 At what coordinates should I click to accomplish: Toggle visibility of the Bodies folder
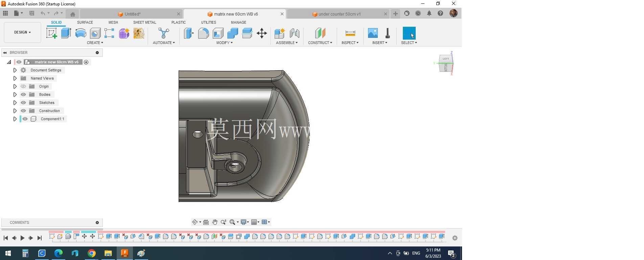pos(23,94)
